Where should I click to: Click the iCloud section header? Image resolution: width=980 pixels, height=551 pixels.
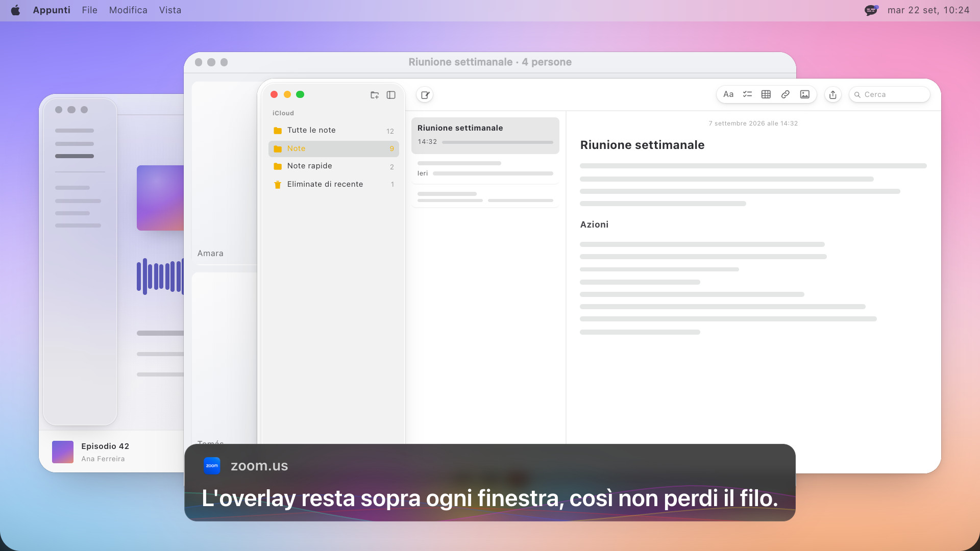coord(283,113)
